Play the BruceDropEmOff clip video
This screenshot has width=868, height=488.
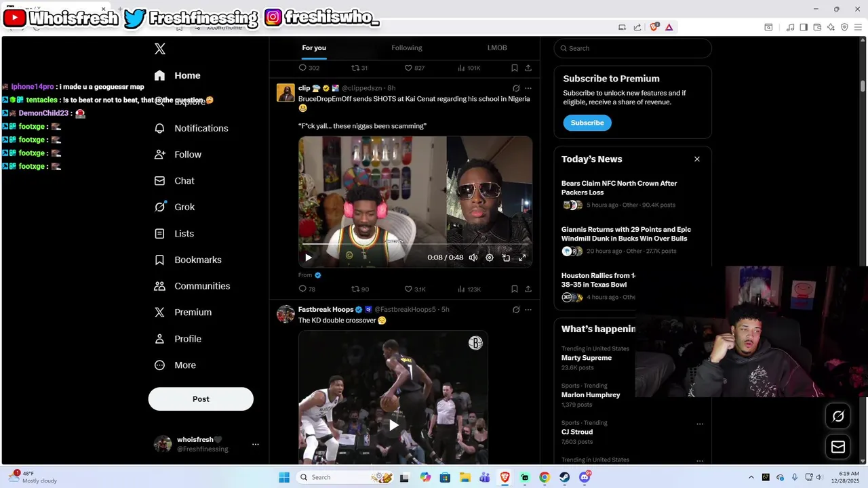(x=309, y=258)
